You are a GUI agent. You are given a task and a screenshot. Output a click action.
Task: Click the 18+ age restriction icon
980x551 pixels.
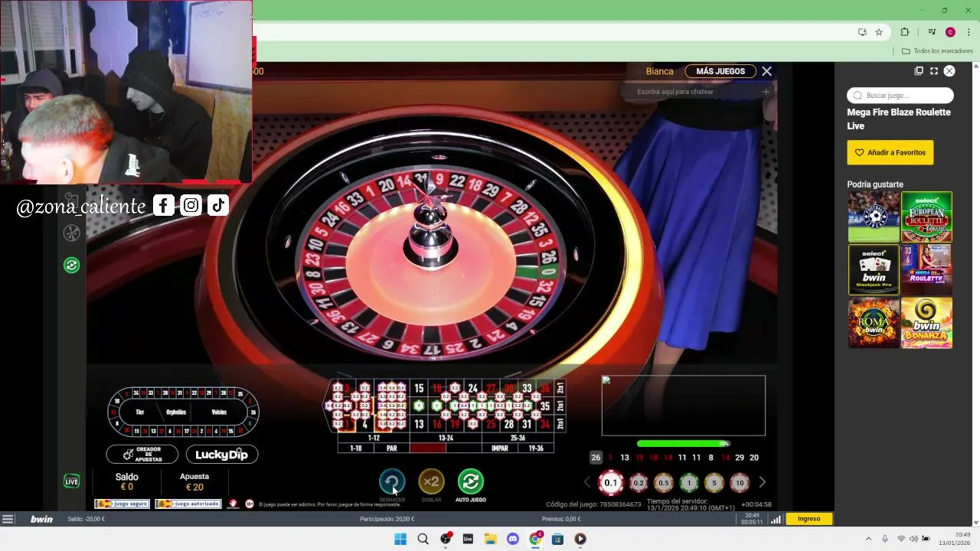250,504
